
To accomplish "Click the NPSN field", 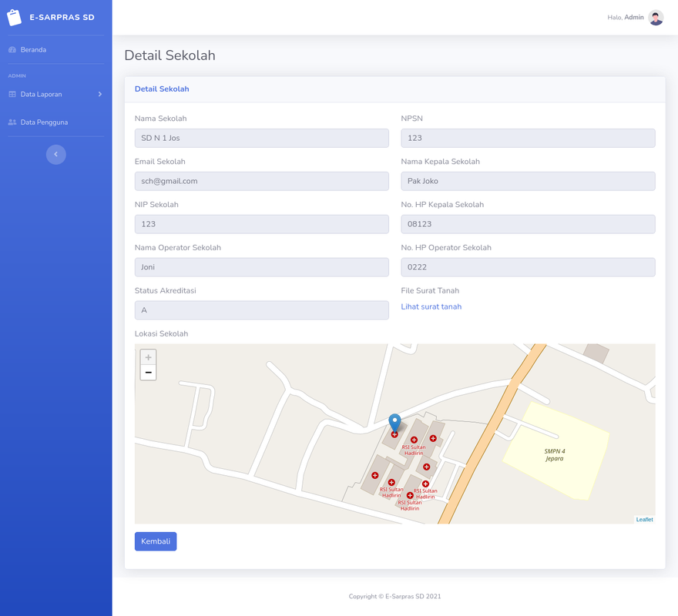I will point(528,138).
